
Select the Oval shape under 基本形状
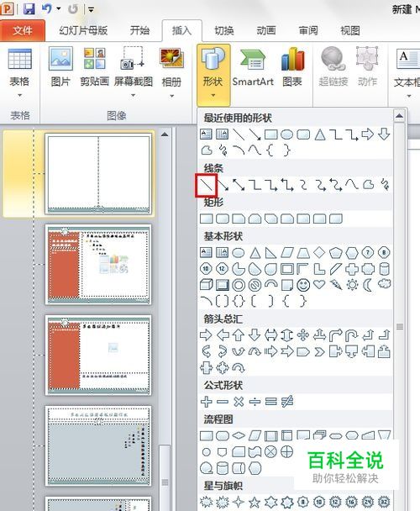click(x=239, y=253)
